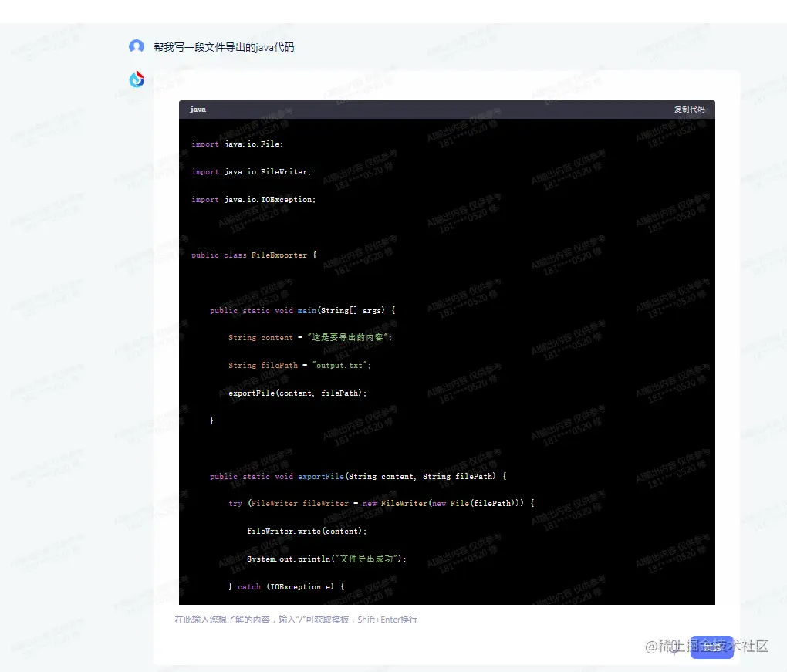
Task: Click the line 'import java.io.FileWriter;'
Action: click(x=252, y=171)
